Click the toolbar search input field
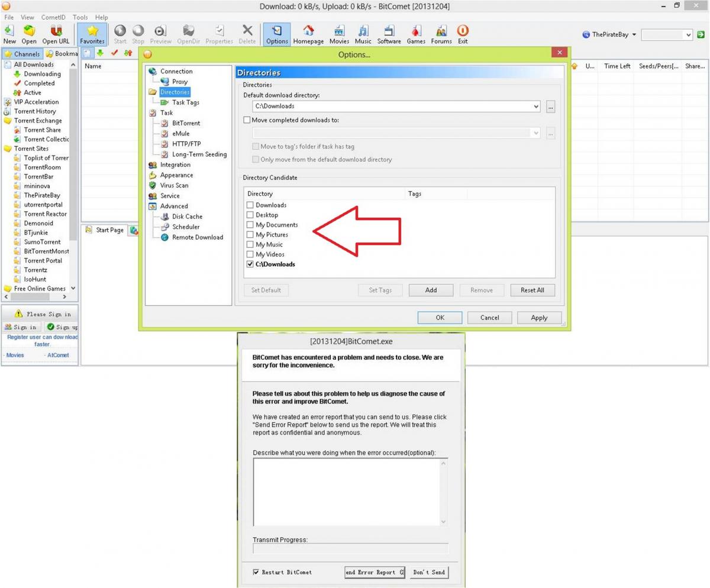 [x=663, y=35]
